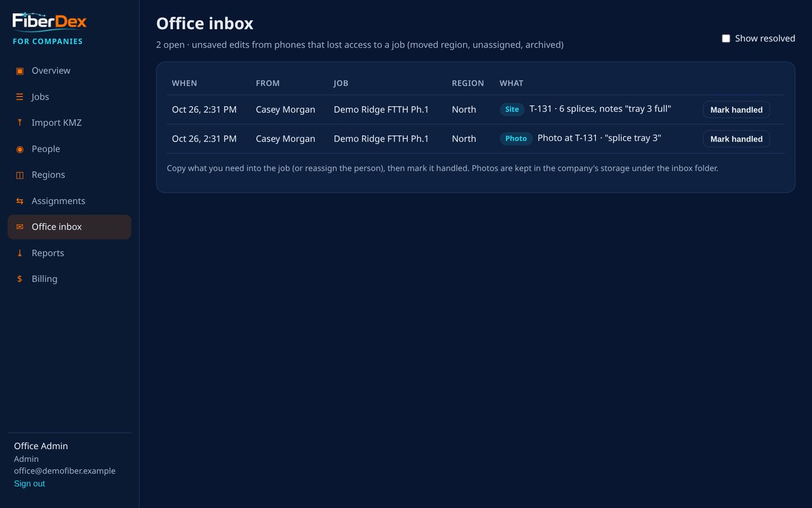Click the Office Admin user name
This screenshot has width=812, height=508.
click(41, 446)
